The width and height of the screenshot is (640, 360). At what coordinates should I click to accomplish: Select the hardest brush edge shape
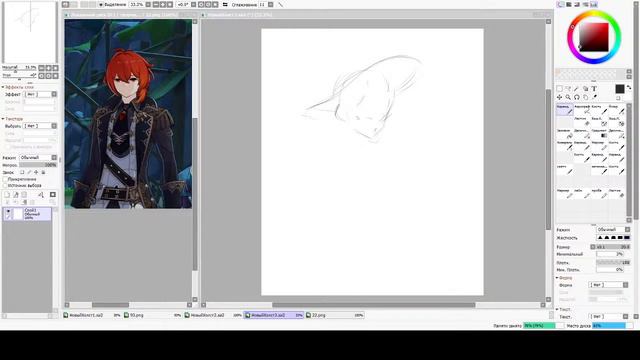click(x=627, y=238)
